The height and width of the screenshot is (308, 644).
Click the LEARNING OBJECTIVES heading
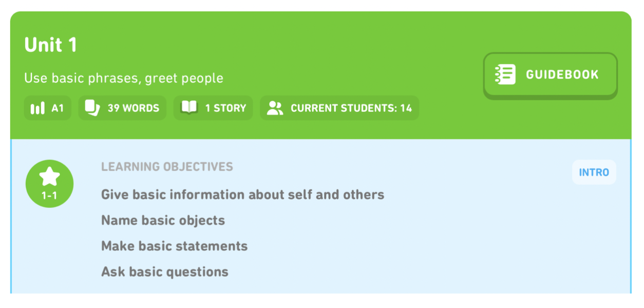pyautogui.click(x=167, y=167)
